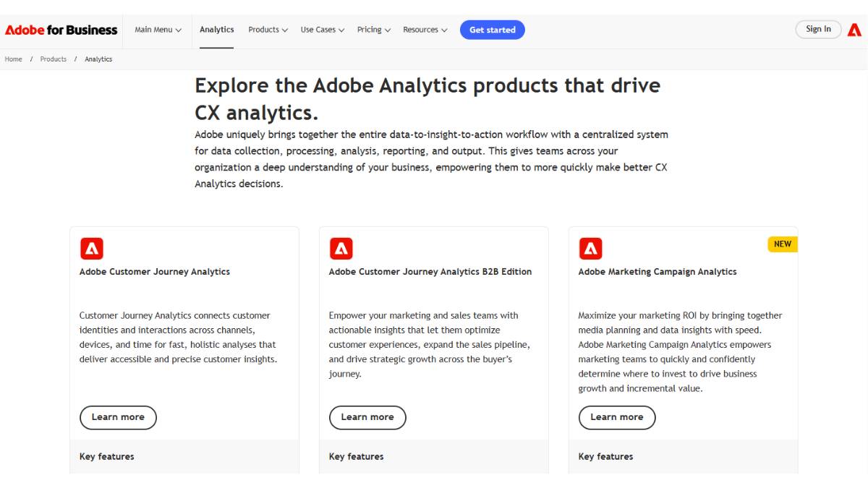The height and width of the screenshot is (488, 868).
Task: Expand the Use Cases menu
Action: click(x=323, y=30)
